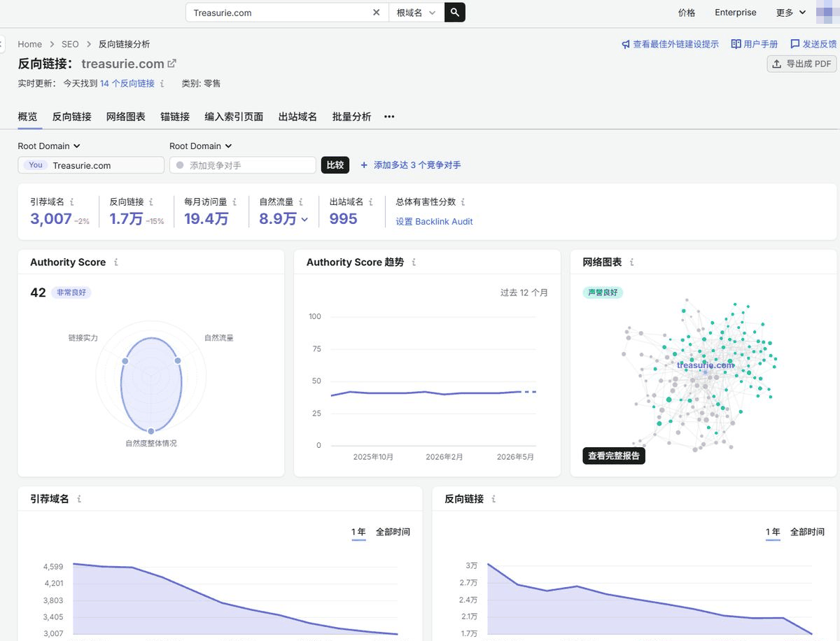This screenshot has width=840, height=641.
Task: Click the 自然度整体情况 point on radar chart
Action: click(150, 431)
